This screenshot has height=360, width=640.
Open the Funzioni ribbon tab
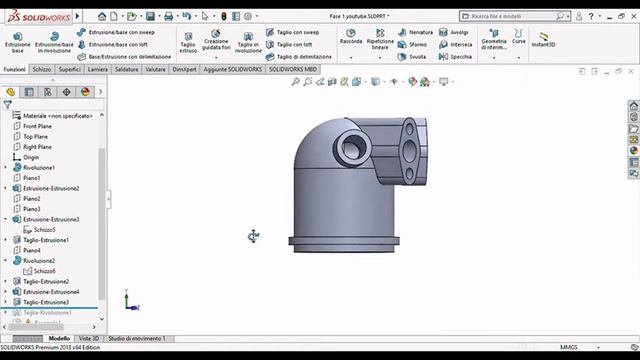[15, 69]
